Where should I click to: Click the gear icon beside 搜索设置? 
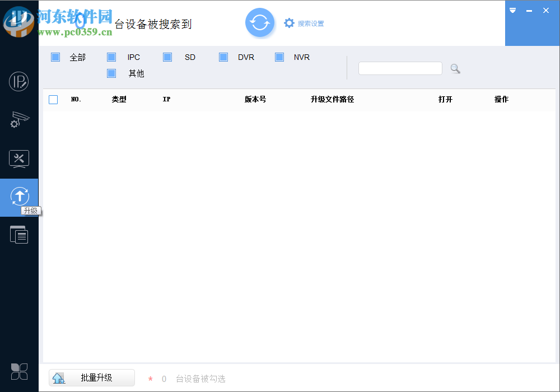pyautogui.click(x=289, y=23)
